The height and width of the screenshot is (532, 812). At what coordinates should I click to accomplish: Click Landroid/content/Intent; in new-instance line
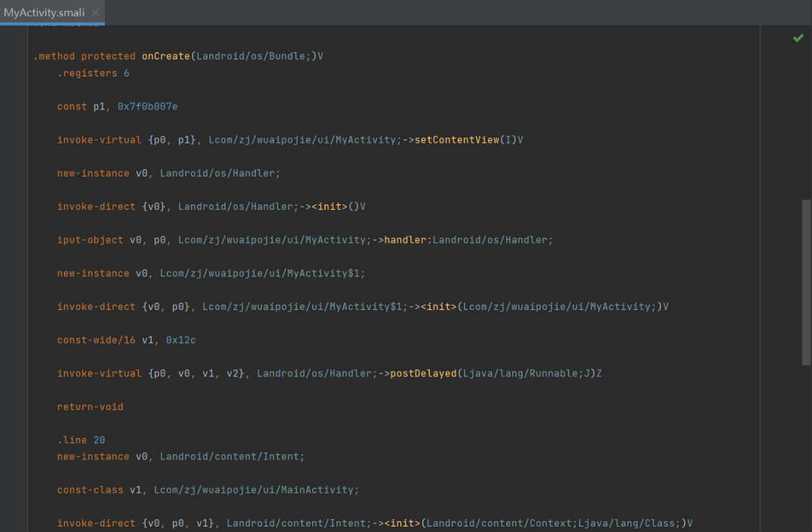[x=232, y=456]
